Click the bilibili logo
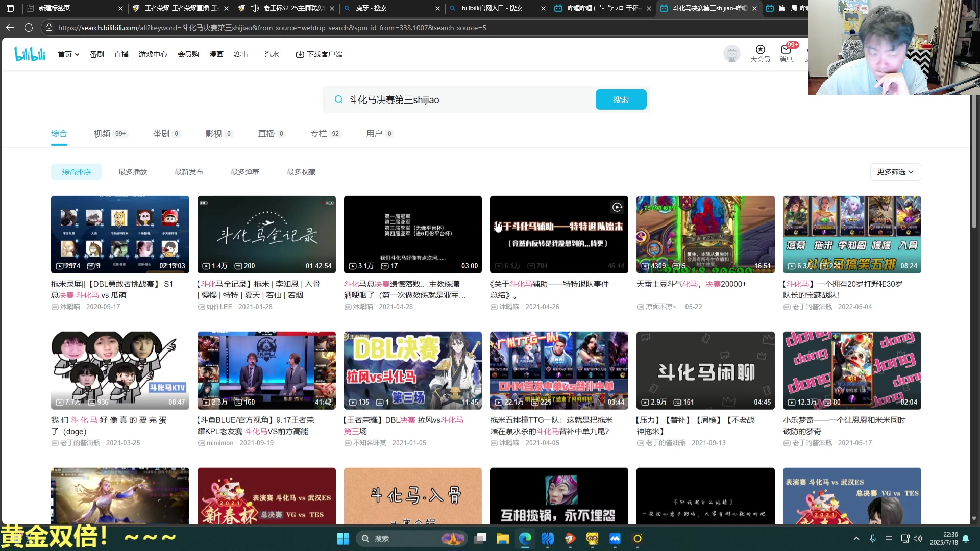 tap(30, 54)
